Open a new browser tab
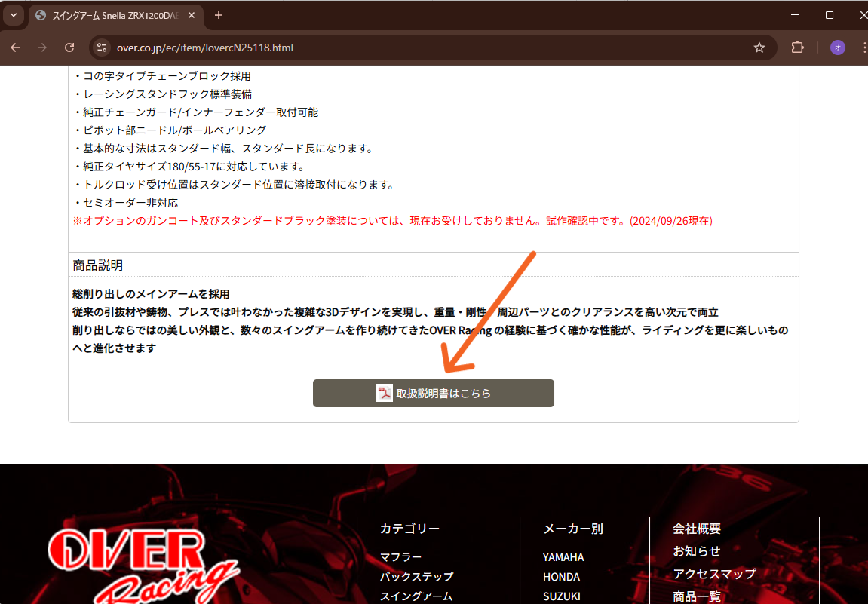The image size is (868, 604). (x=219, y=16)
